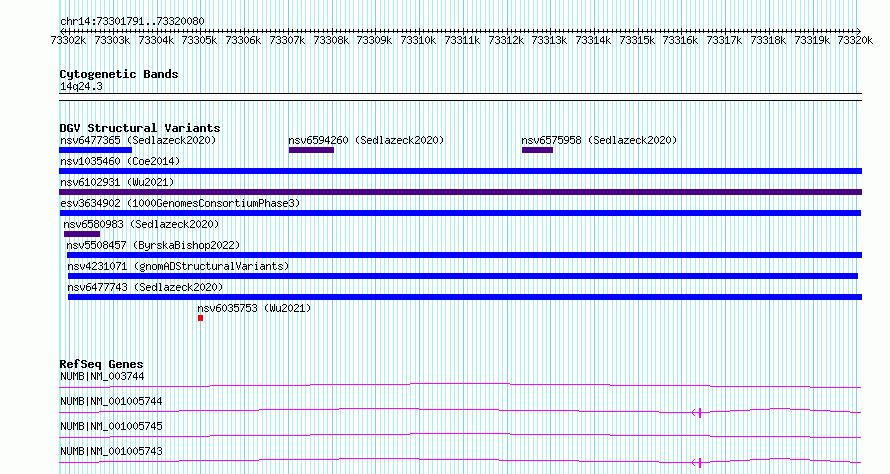This screenshot has width=890, height=474.
Task: Open the NUMB|NM_001005744 gene label
Action: click(111, 401)
